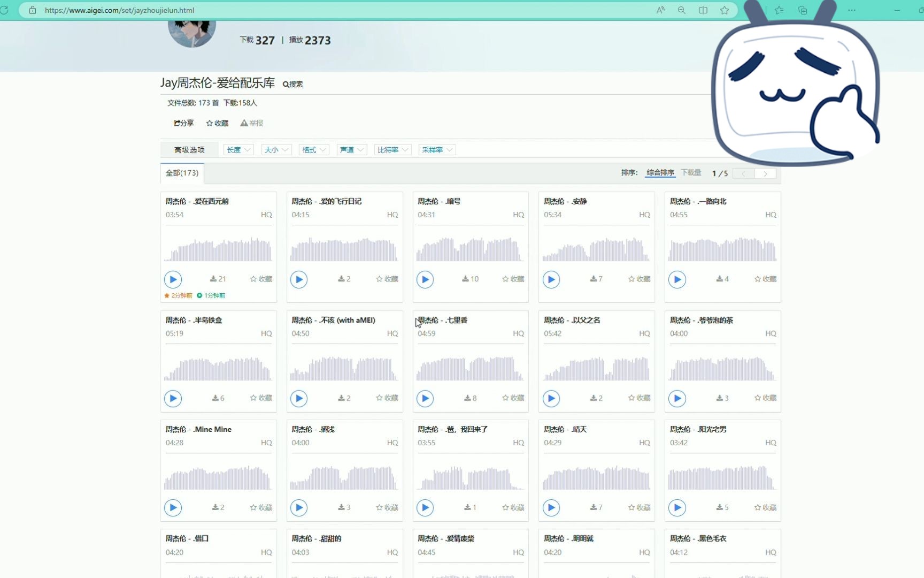Seek within 爱在西元前 waveform
This screenshot has width=924, height=578.
[218, 249]
